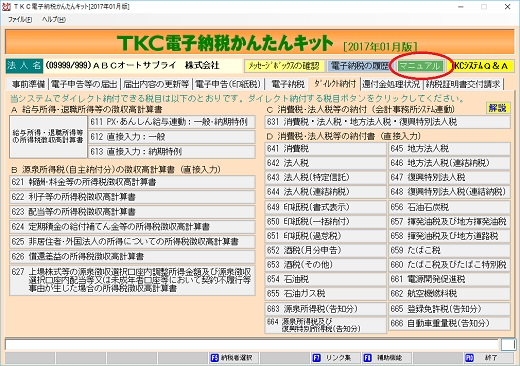The width and height of the screenshot is (520, 366).
Task: Select 626 償還差益の所得税徴収高計算書
Action: (x=132, y=257)
